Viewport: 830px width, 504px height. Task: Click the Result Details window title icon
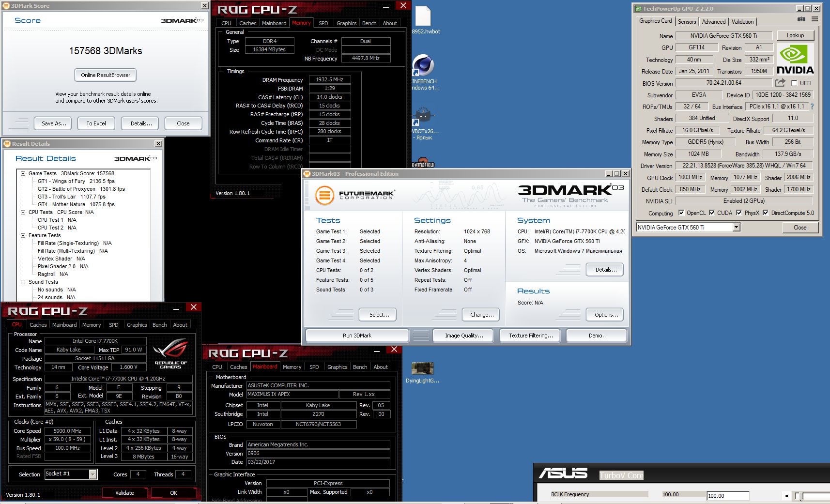(x=7, y=144)
